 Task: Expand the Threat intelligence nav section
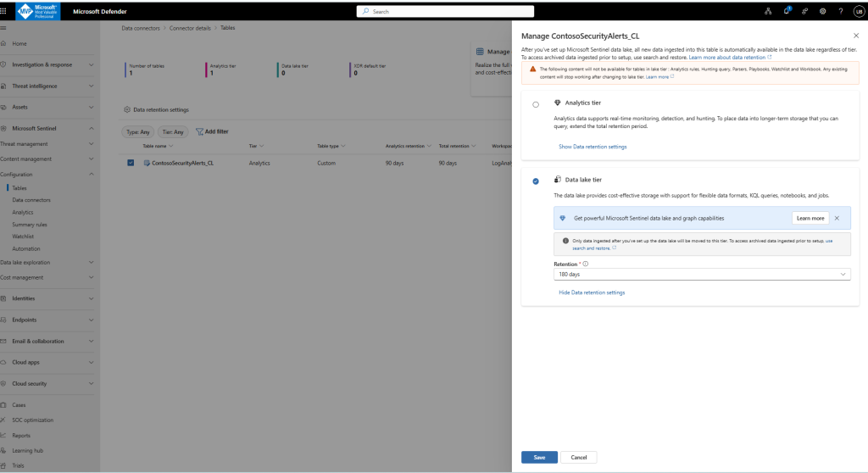point(91,86)
